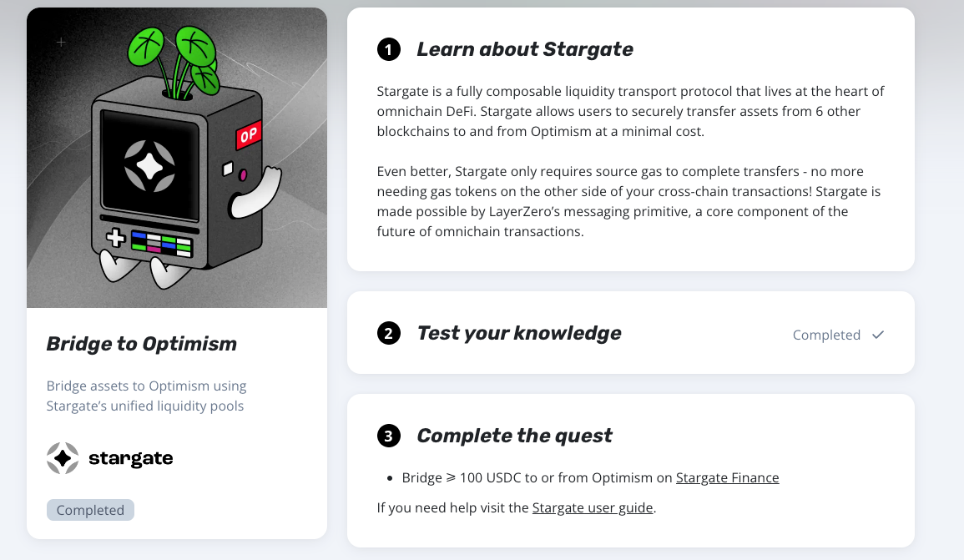
Task: Click the step 3 number badge
Action: point(389,436)
